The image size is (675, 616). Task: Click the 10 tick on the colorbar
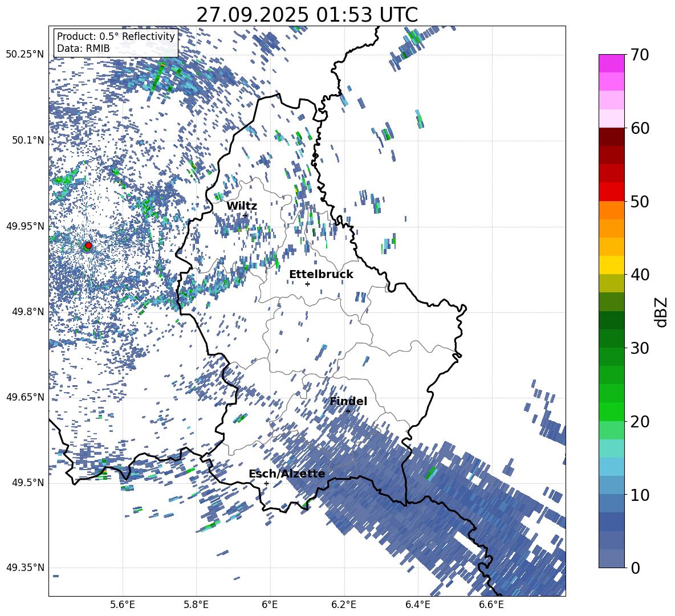click(640, 495)
